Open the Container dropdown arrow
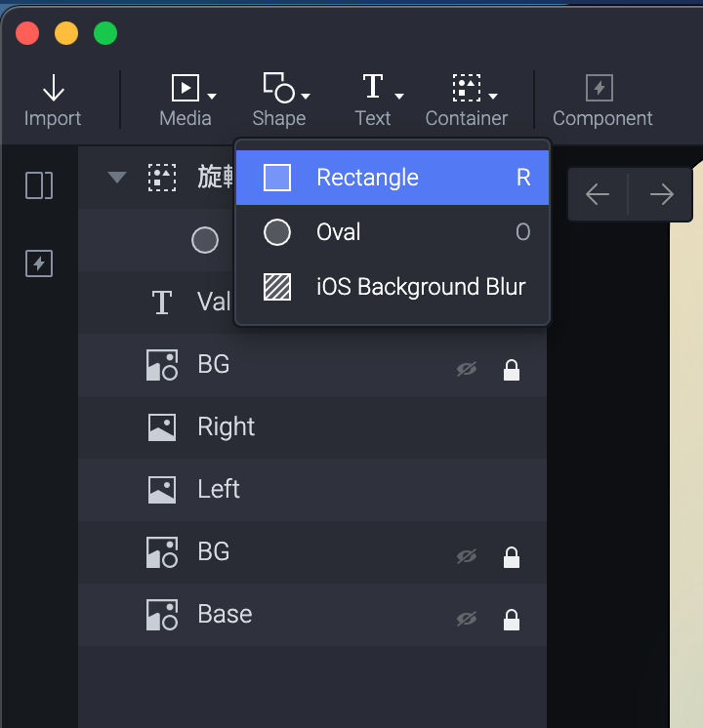This screenshot has width=703, height=728. pyautogui.click(x=494, y=96)
